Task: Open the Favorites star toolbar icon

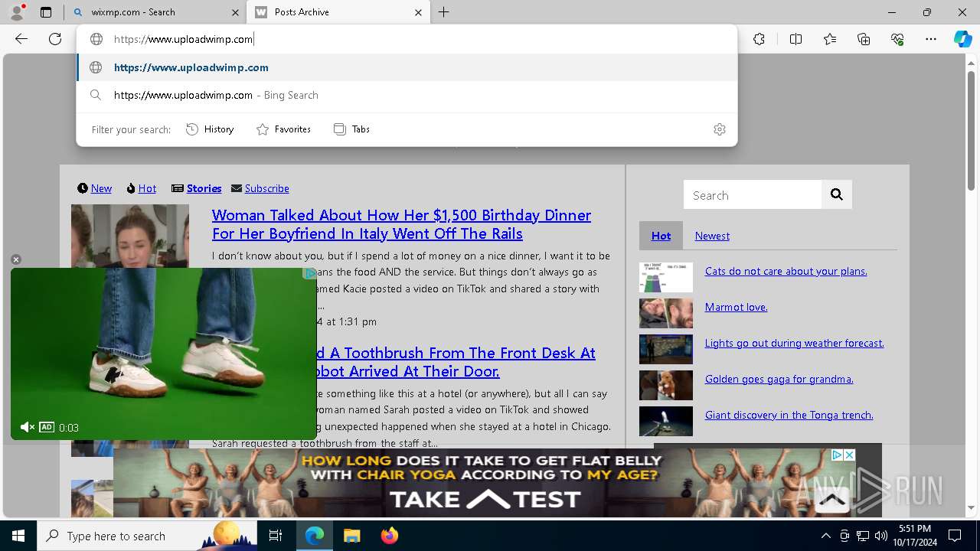Action: coord(830,39)
